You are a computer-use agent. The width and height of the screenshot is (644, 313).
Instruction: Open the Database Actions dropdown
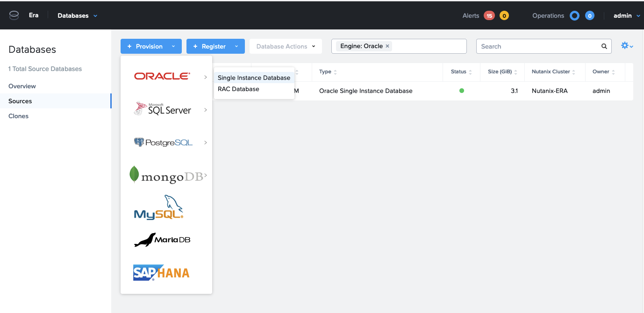pyautogui.click(x=286, y=46)
